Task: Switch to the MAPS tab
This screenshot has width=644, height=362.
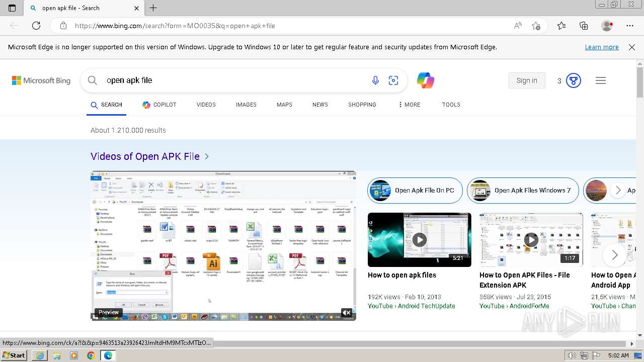Action: [284, 105]
